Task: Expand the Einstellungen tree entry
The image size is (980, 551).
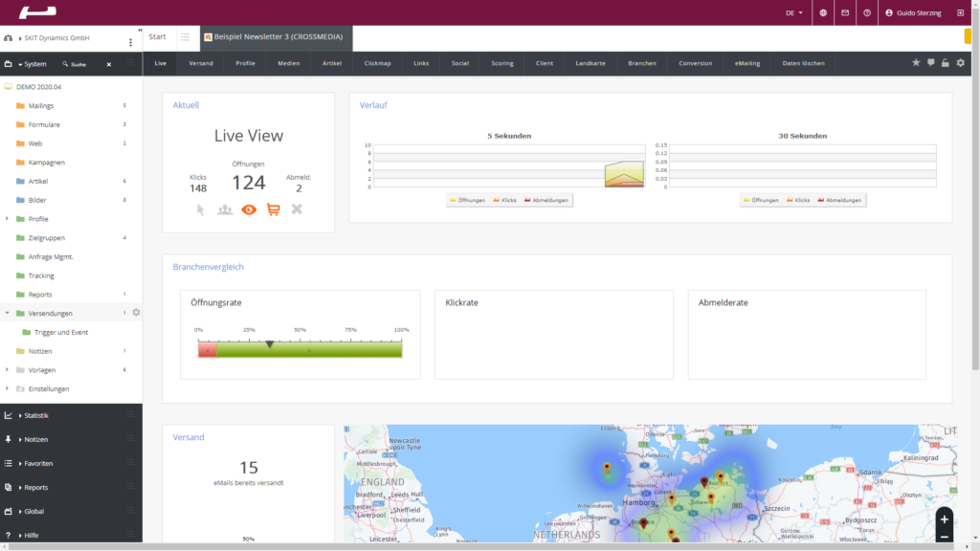Action: [6, 388]
